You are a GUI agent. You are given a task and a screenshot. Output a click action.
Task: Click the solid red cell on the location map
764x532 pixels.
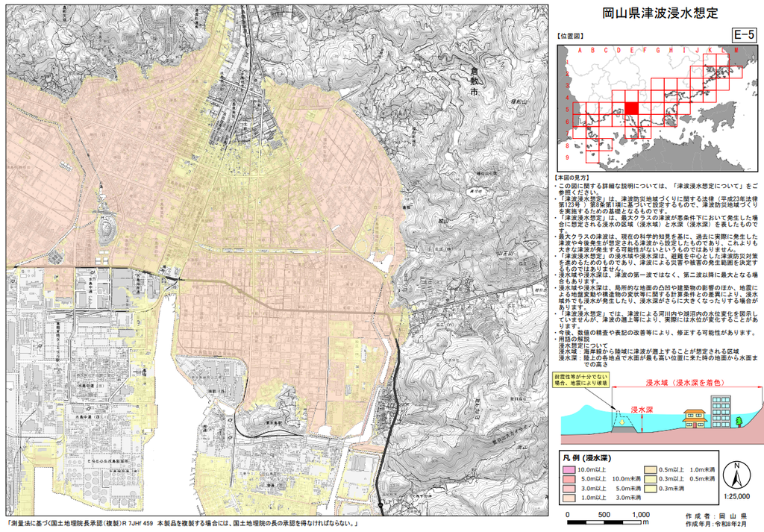click(631, 108)
